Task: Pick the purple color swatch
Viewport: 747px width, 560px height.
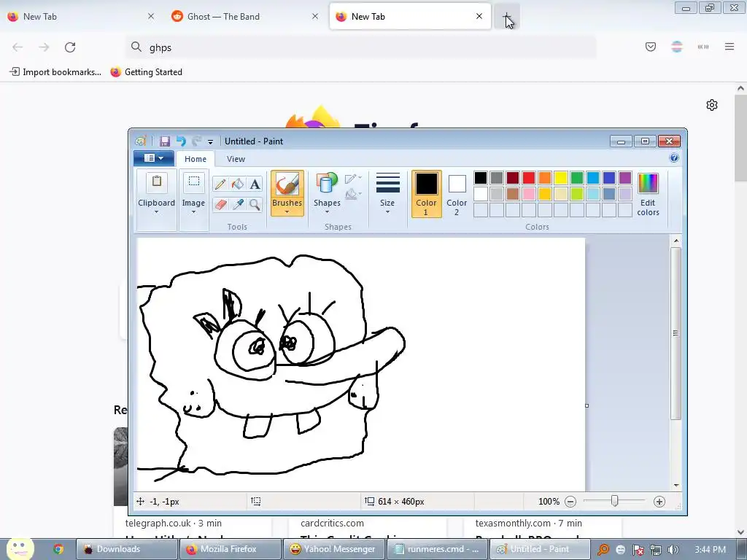Action: tap(625, 178)
